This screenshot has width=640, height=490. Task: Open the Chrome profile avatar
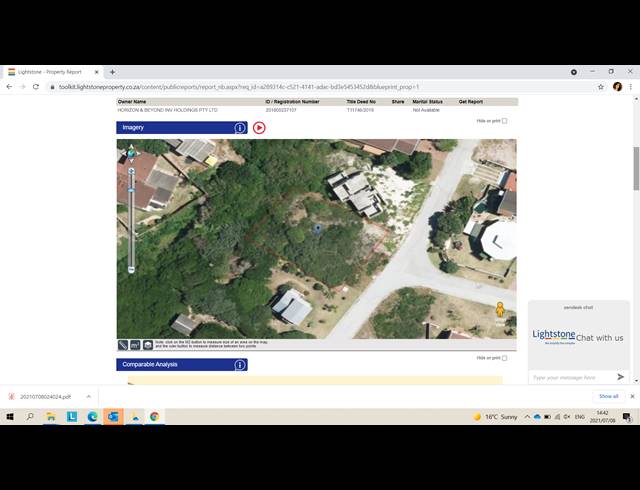[x=617, y=87]
